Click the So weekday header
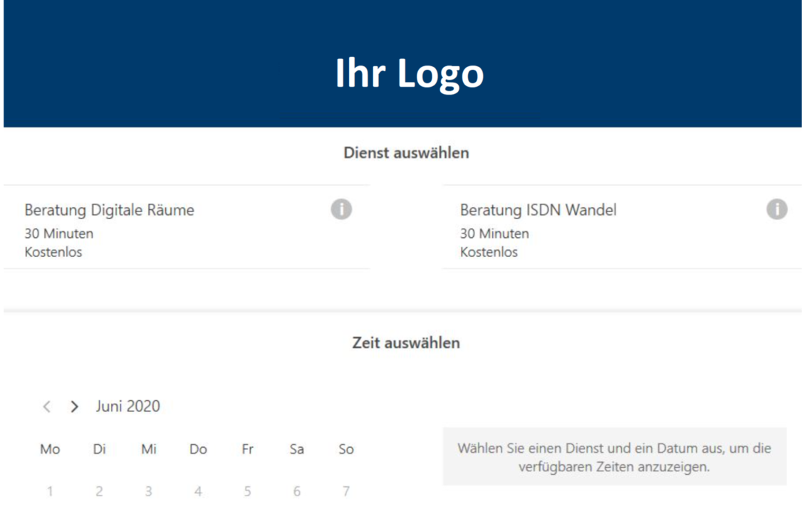The image size is (812, 519). click(346, 449)
